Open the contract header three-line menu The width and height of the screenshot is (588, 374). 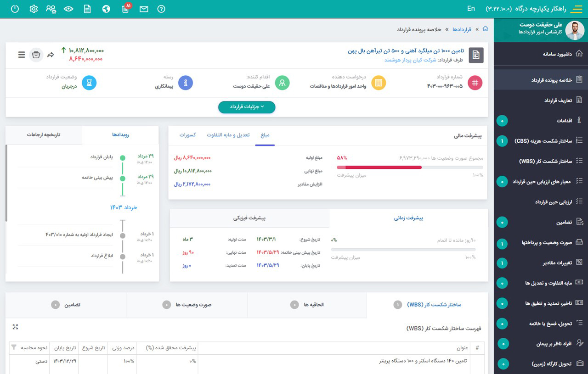(x=22, y=55)
